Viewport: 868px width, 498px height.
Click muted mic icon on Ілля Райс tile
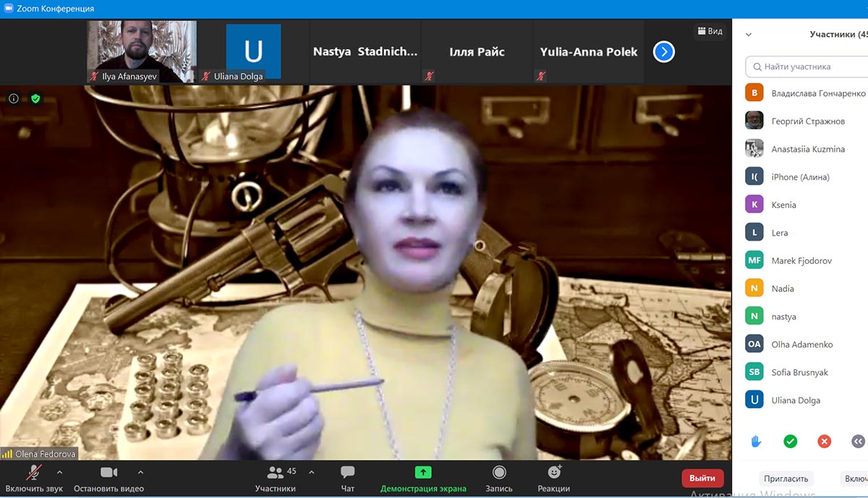pos(430,76)
